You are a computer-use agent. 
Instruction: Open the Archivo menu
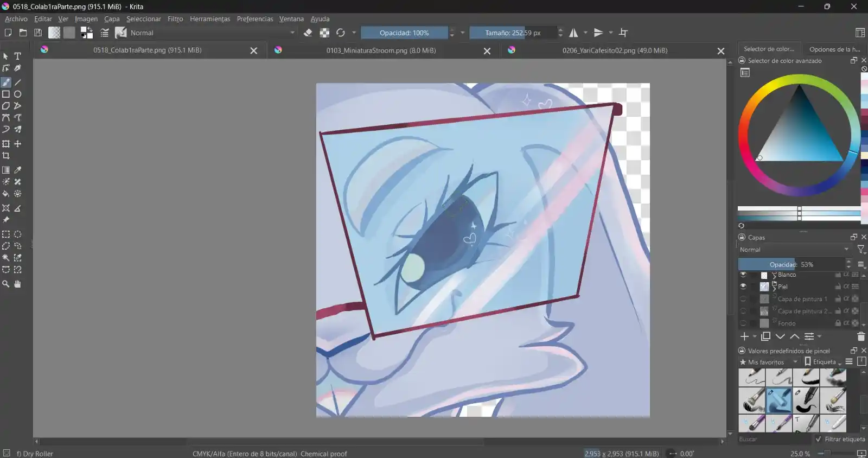pyautogui.click(x=16, y=19)
